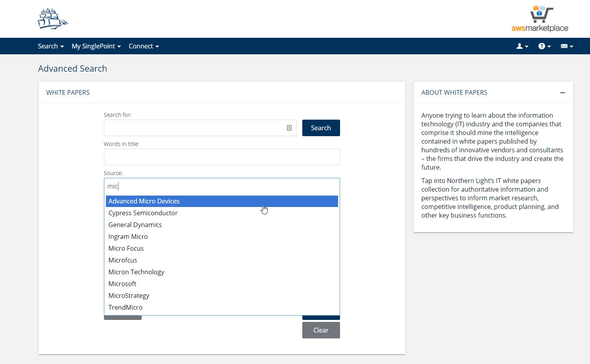Click the Source field containing mic
The image size is (590, 364).
(x=222, y=186)
